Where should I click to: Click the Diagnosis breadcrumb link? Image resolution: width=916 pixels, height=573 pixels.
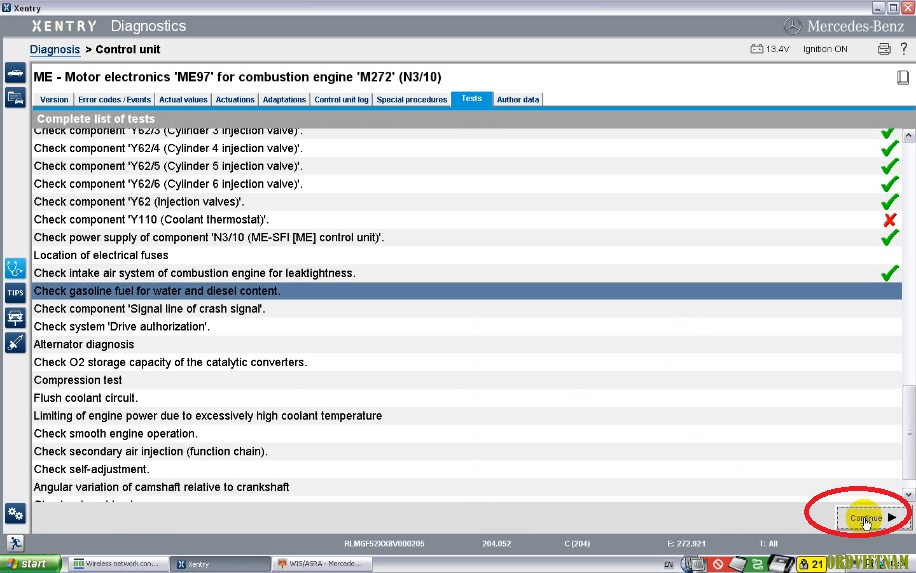click(55, 49)
